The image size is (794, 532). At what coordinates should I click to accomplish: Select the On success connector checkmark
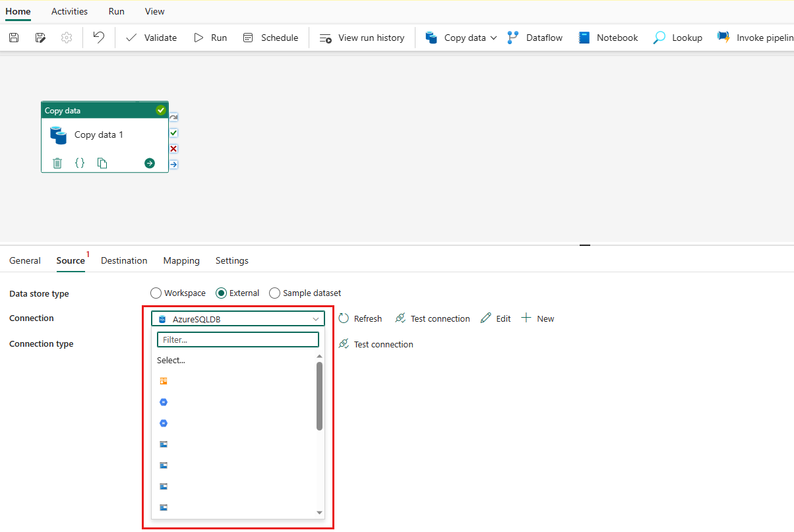coord(173,133)
